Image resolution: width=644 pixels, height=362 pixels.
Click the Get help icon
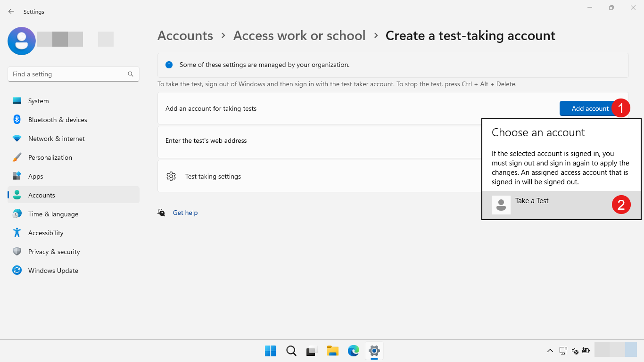click(161, 213)
